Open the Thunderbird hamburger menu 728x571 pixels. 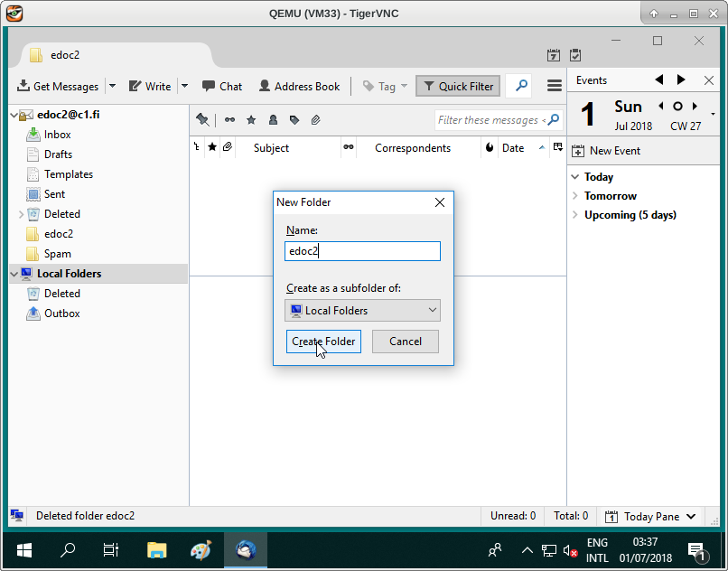pyautogui.click(x=555, y=87)
